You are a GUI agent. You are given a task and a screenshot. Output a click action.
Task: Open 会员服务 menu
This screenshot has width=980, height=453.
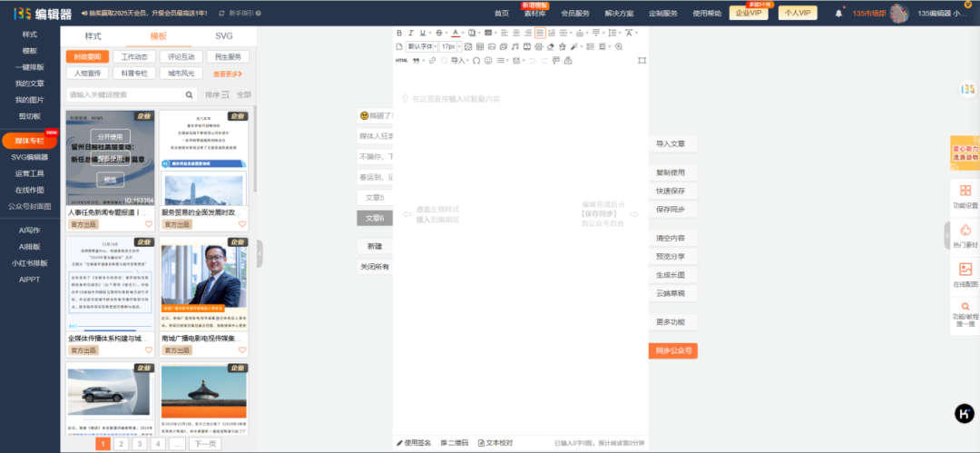[575, 13]
